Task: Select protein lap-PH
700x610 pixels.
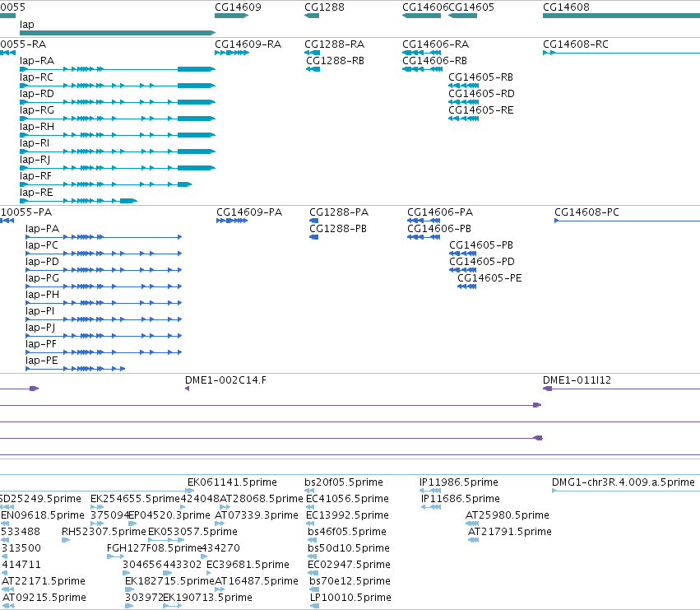Action: 43,295
